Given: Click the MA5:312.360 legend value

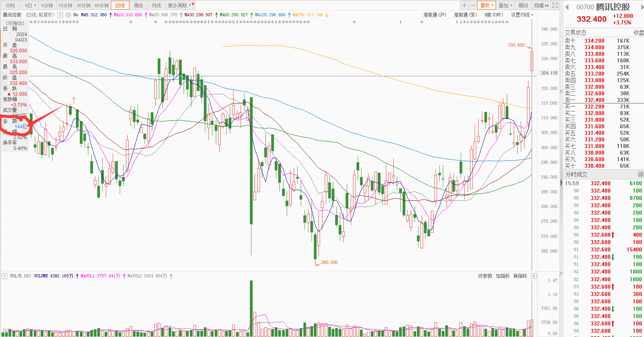Looking at the screenshot, I should pos(94,15).
